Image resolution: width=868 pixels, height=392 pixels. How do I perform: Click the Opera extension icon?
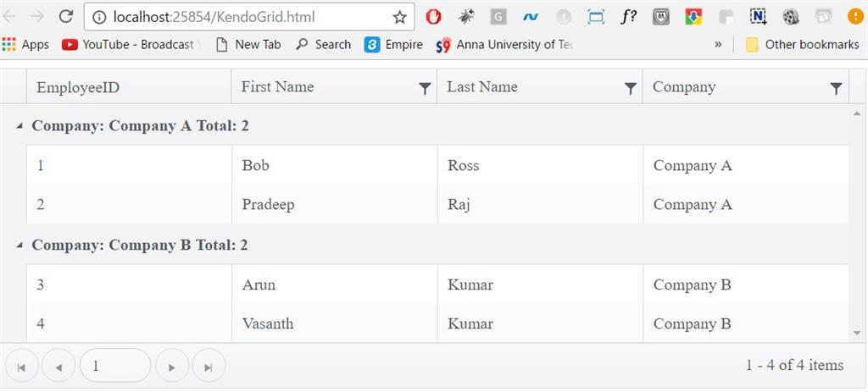tap(433, 17)
